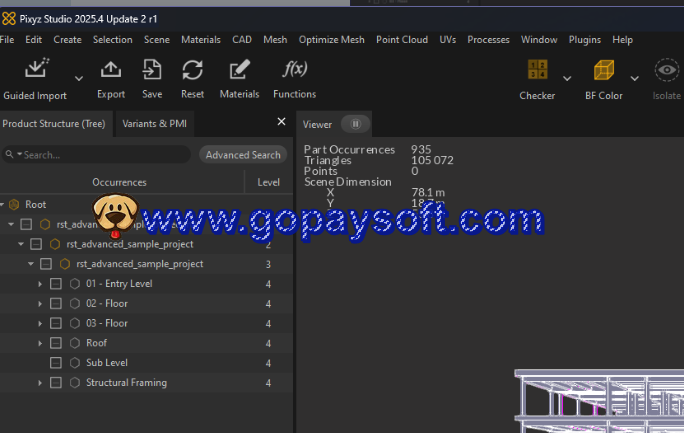Viewport: 684px width, 433px height.
Task: Switch to the Variants & PMI tab
Action: [154, 124]
